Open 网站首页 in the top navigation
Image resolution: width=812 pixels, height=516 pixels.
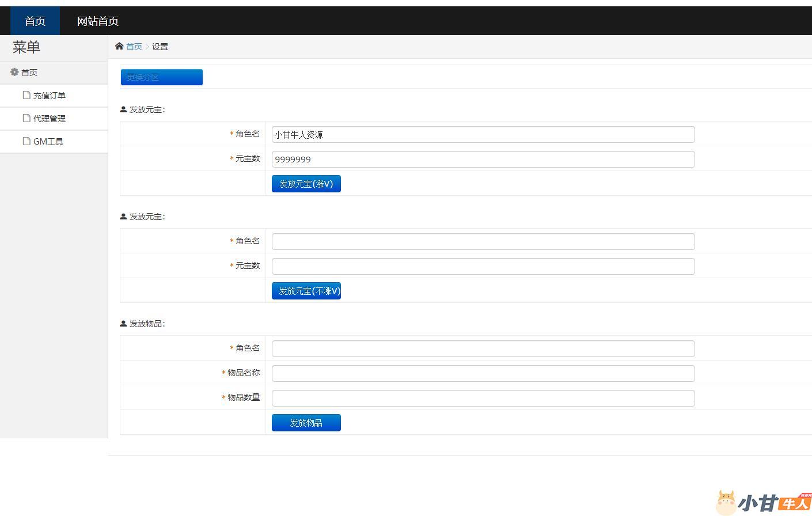tap(98, 21)
